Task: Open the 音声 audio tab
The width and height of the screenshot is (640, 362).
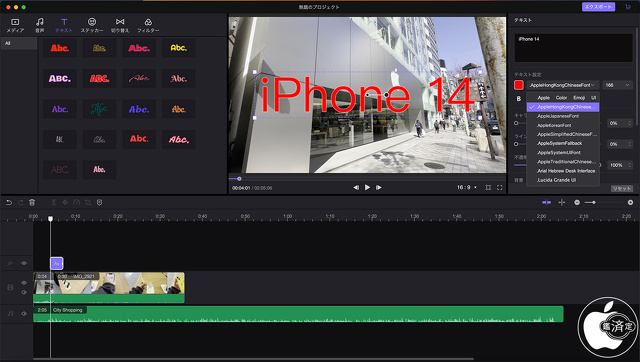Action: click(40, 25)
